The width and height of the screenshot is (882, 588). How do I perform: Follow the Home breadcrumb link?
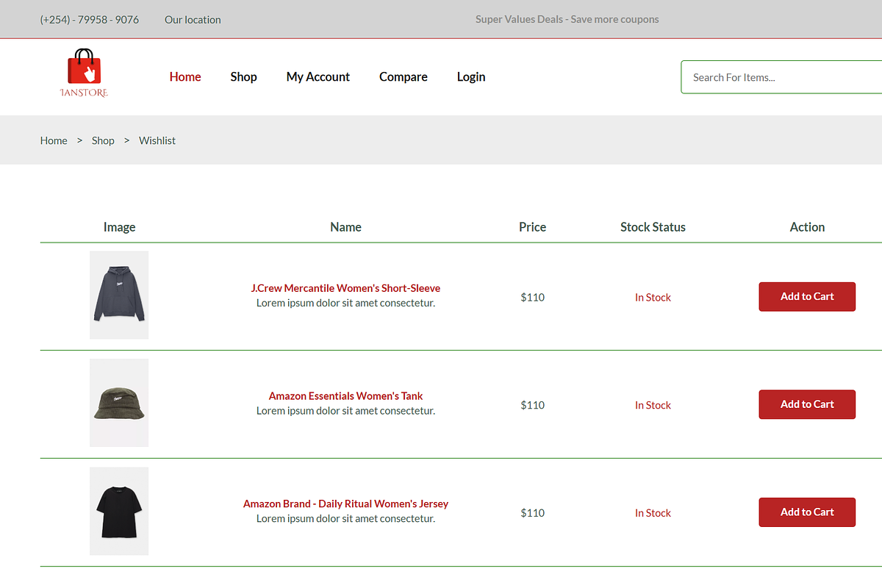[x=54, y=140]
